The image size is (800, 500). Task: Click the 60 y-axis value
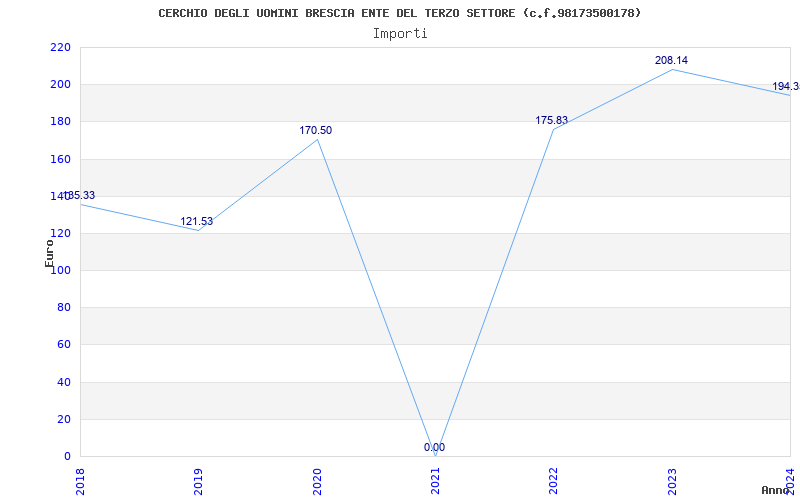pos(64,345)
